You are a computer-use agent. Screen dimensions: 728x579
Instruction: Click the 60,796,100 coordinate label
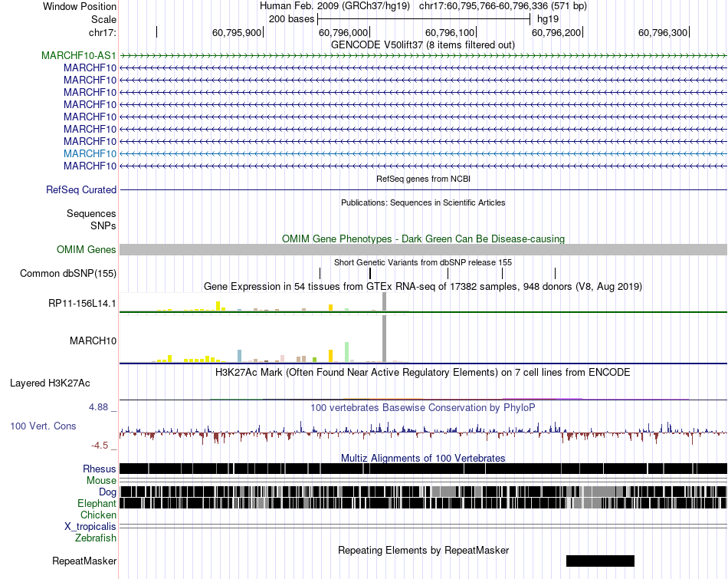click(x=450, y=32)
